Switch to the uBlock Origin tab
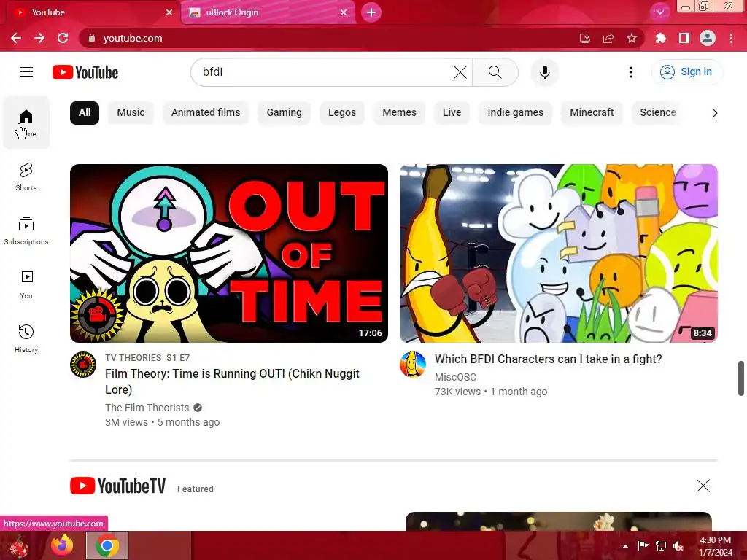 click(x=268, y=12)
